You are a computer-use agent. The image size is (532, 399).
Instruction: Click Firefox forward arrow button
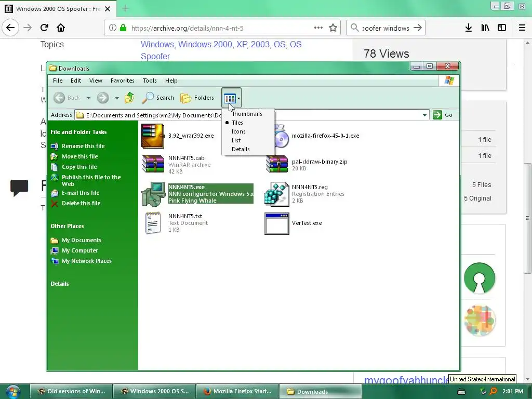point(28,28)
